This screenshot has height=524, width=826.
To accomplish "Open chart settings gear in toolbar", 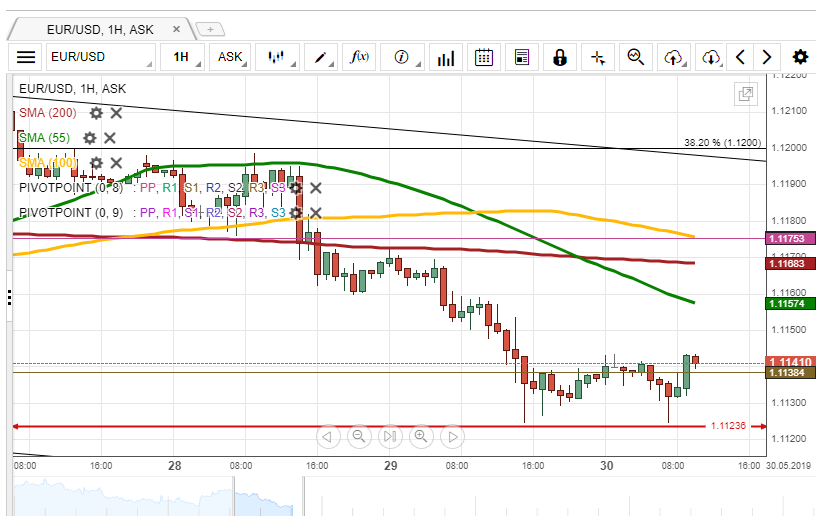I will click(800, 57).
